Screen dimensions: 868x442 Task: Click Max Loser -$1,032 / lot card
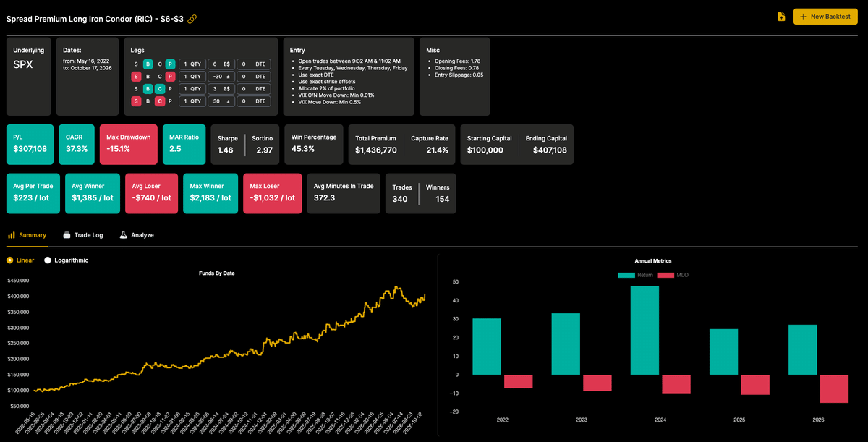(x=272, y=193)
